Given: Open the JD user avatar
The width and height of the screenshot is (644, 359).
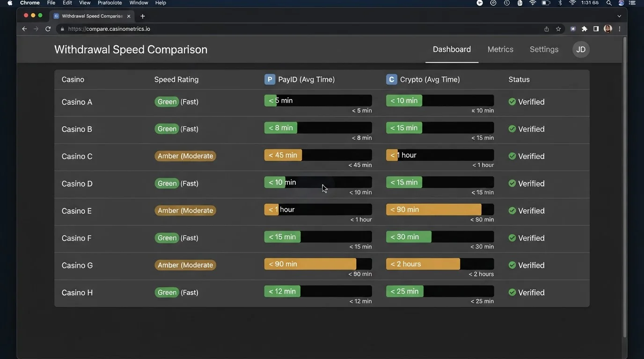Looking at the screenshot, I should point(581,50).
